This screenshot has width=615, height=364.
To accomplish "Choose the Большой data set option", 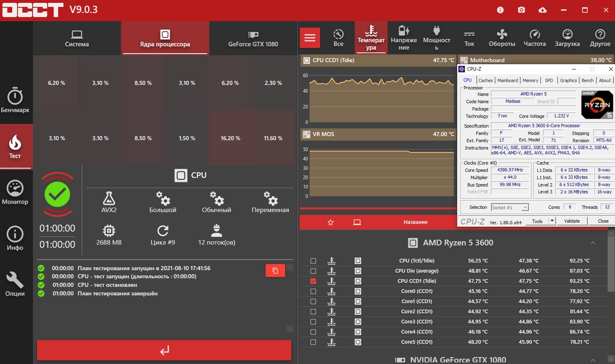I will pos(163,202).
